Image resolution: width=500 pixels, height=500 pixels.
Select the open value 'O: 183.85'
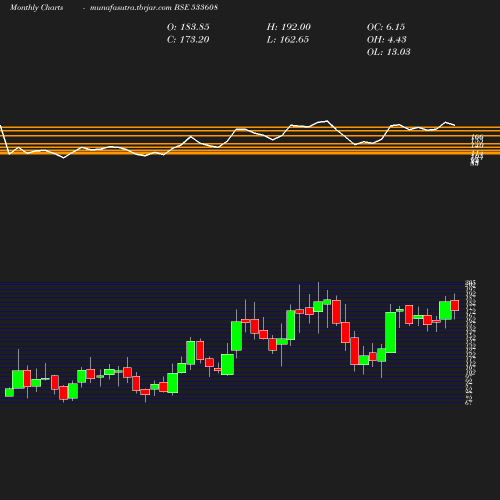click(x=188, y=27)
